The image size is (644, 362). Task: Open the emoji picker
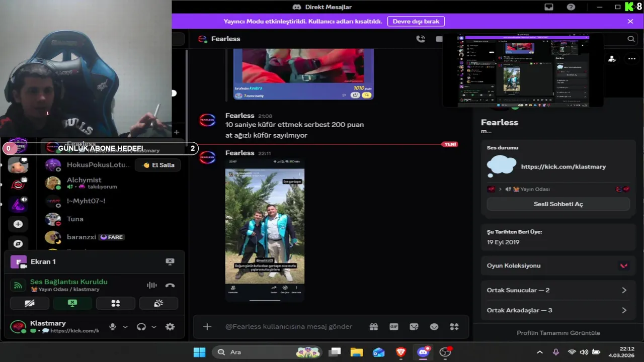tap(434, 326)
